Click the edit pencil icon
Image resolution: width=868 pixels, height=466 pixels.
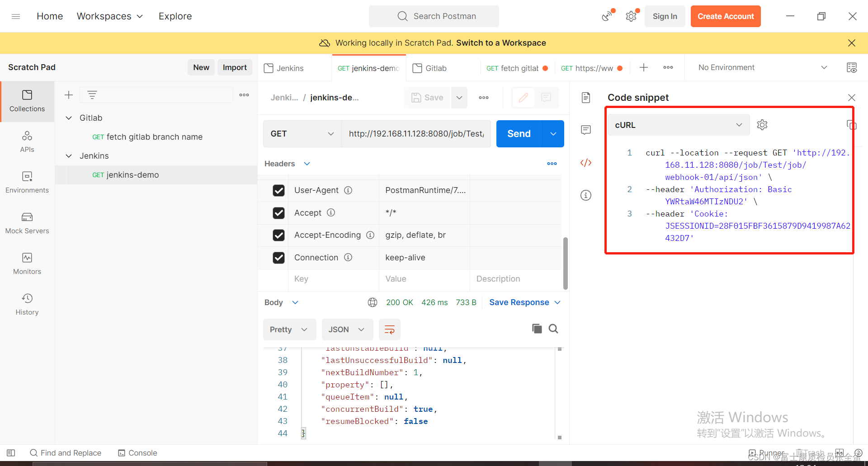(524, 98)
